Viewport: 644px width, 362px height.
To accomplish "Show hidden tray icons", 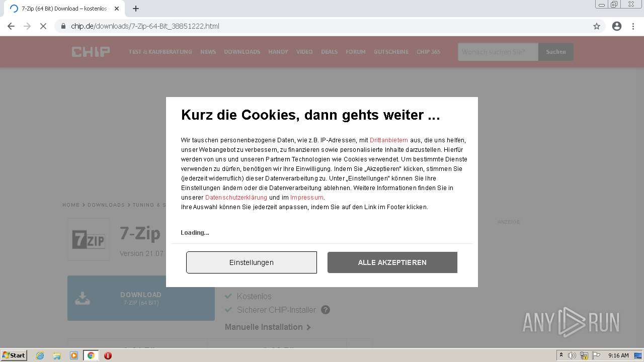I will (x=561, y=355).
